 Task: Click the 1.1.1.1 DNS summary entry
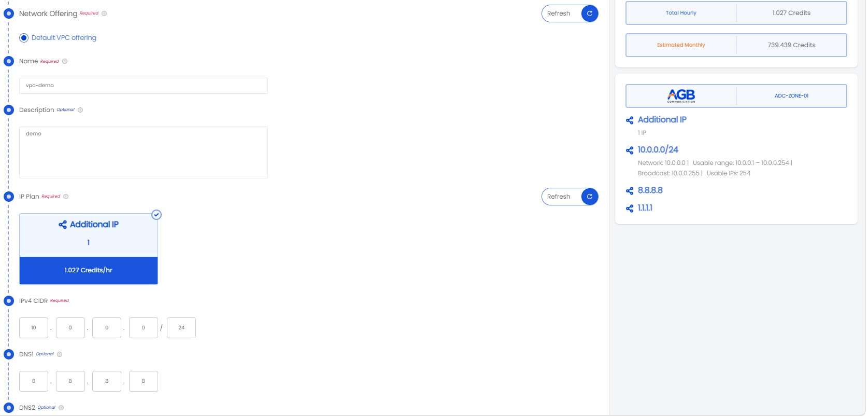tap(645, 208)
